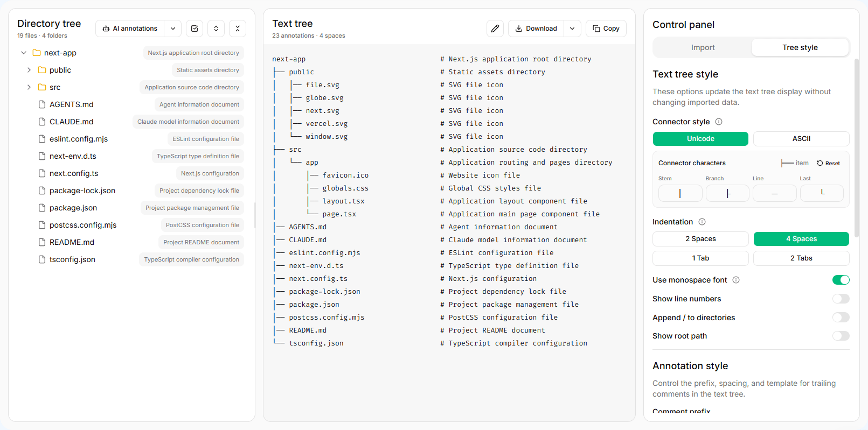Viewport: 868px width, 430px height.
Task: Choose 2 Spaces indentation
Action: tap(700, 239)
